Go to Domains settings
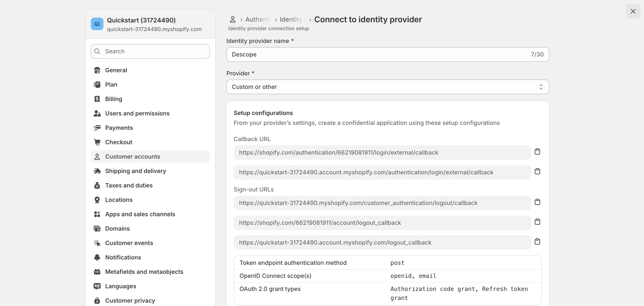Viewport: 644px width, 306px height. (150, 229)
